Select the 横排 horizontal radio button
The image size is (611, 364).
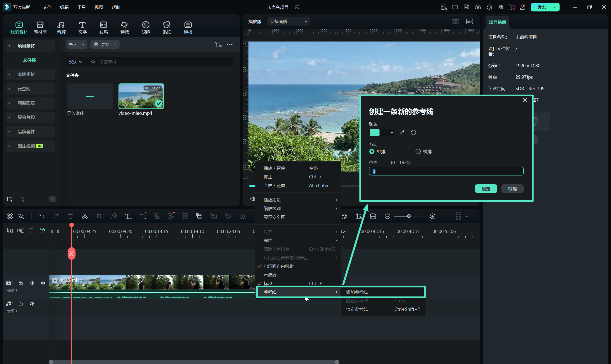(x=418, y=151)
